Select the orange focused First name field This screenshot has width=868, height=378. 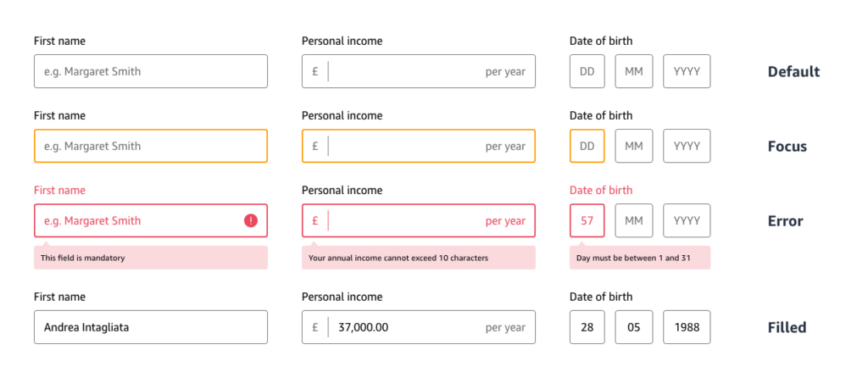pyautogui.click(x=151, y=146)
